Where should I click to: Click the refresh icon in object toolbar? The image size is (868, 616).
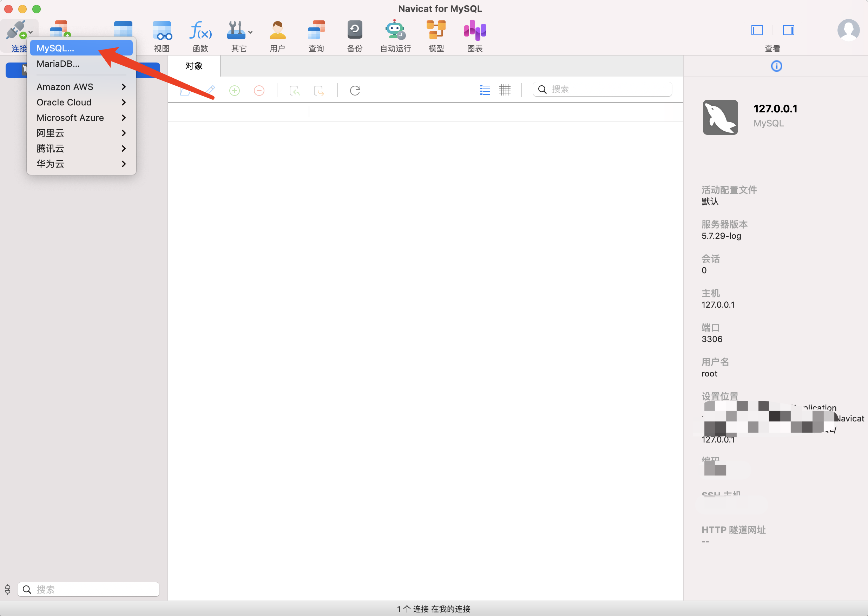355,91
